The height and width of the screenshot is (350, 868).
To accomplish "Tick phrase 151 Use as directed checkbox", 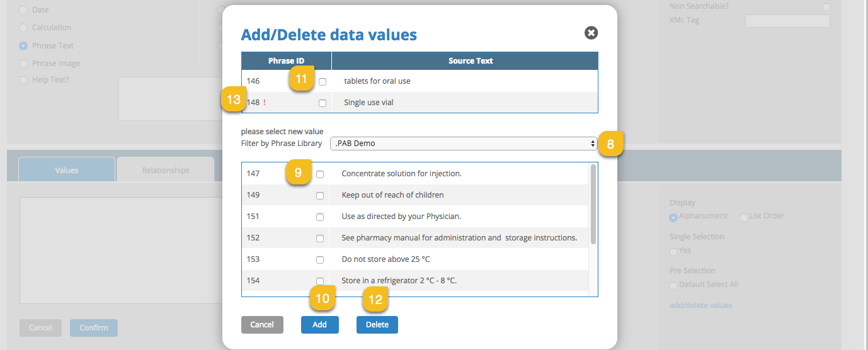I will 320,217.
